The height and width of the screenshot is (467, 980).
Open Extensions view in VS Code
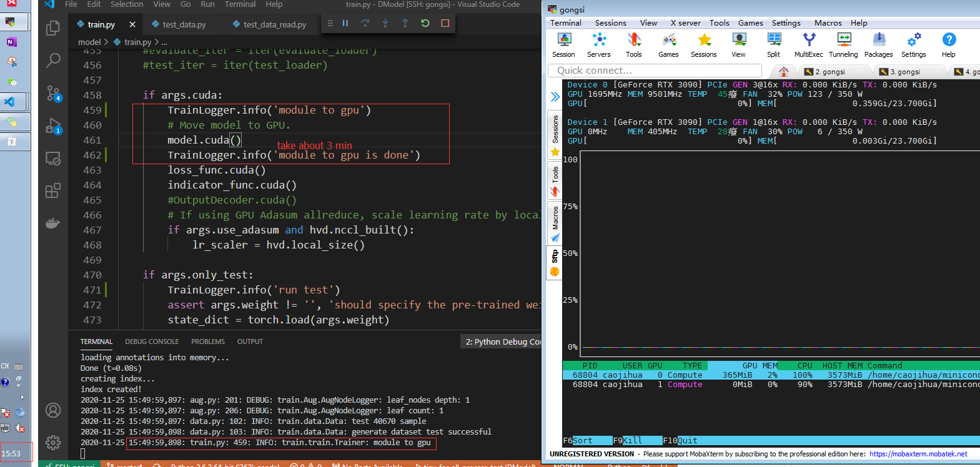[x=53, y=190]
